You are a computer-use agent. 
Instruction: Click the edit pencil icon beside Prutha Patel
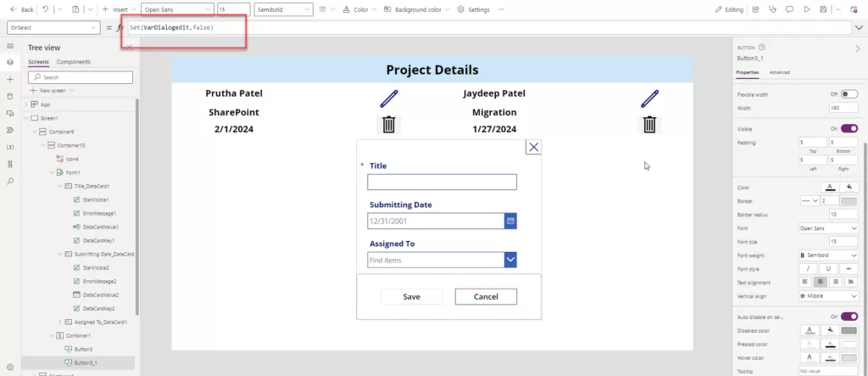click(x=389, y=98)
